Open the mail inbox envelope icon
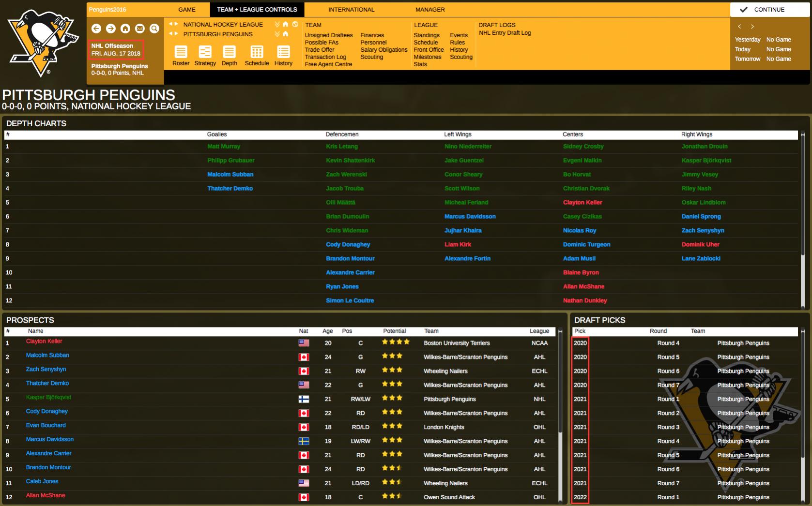The width and height of the screenshot is (812, 506). [140, 29]
